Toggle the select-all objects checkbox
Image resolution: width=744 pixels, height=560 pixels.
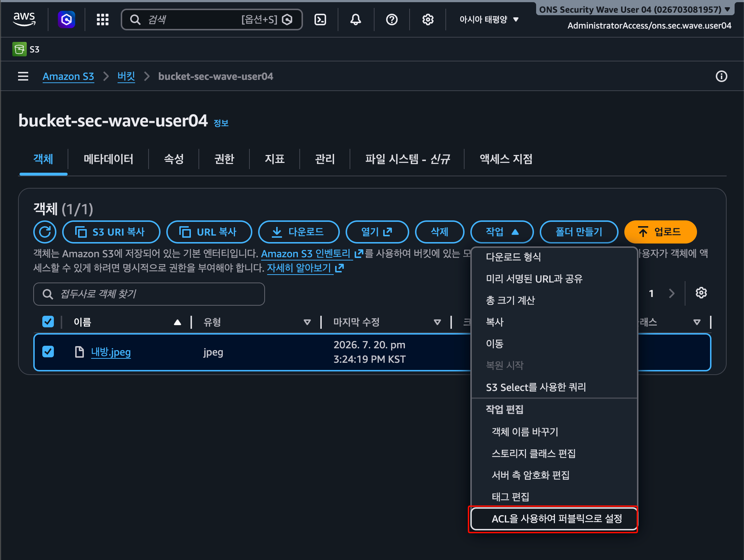click(x=48, y=322)
